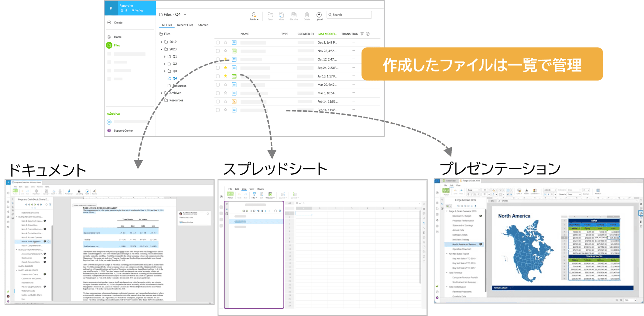Switch to the Recent Files tab
The height and width of the screenshot is (316, 644).
tap(185, 25)
